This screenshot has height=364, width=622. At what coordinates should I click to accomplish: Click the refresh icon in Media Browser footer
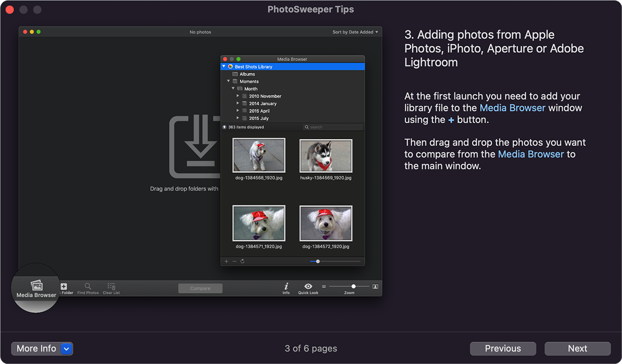tap(243, 261)
